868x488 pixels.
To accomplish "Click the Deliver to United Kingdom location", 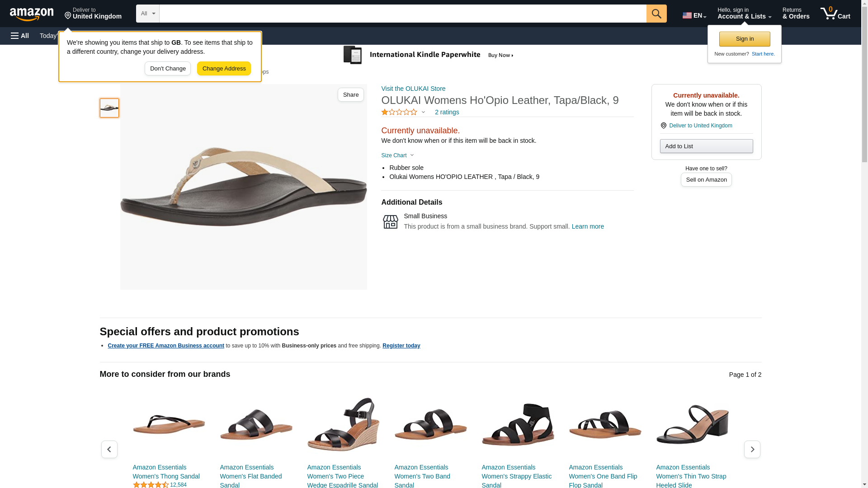I will point(93,14).
